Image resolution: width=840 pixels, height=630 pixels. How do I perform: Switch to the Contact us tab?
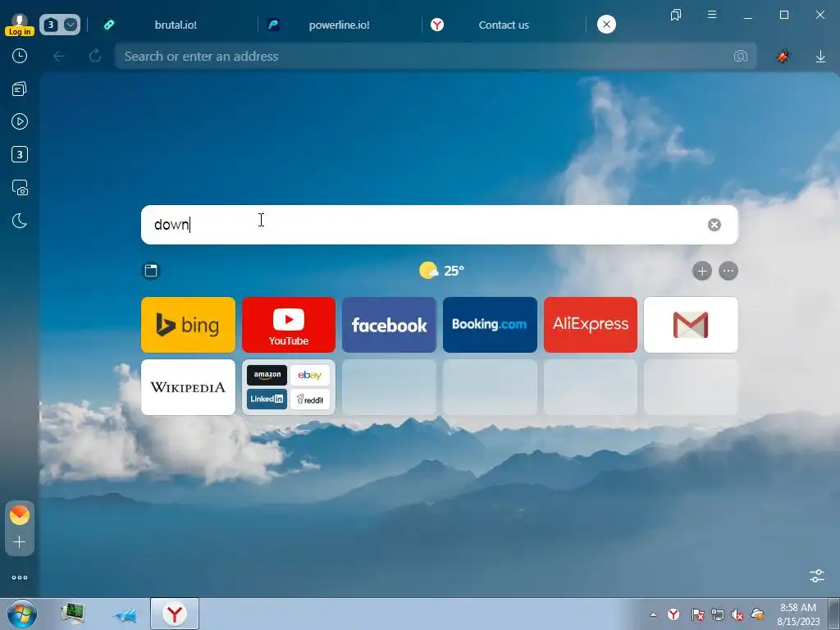(503, 25)
